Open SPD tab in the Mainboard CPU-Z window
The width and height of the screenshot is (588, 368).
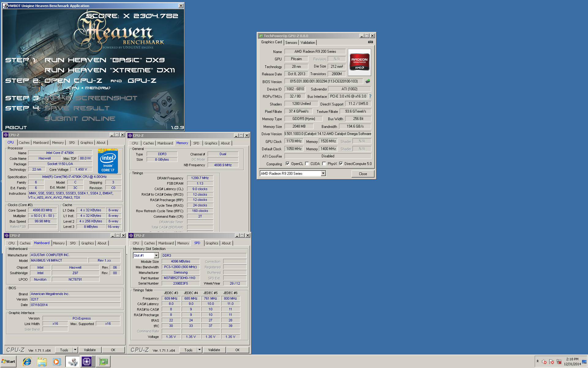click(73, 243)
